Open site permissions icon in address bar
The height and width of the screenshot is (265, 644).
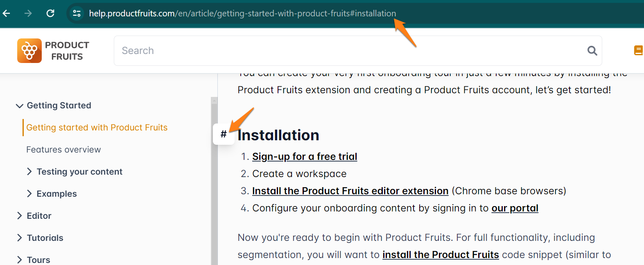pyautogui.click(x=77, y=13)
